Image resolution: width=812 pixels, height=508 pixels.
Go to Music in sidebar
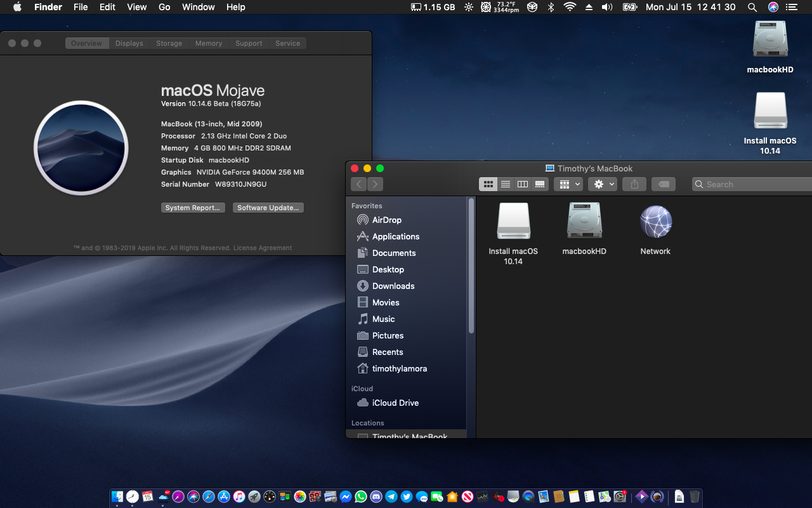click(383, 319)
